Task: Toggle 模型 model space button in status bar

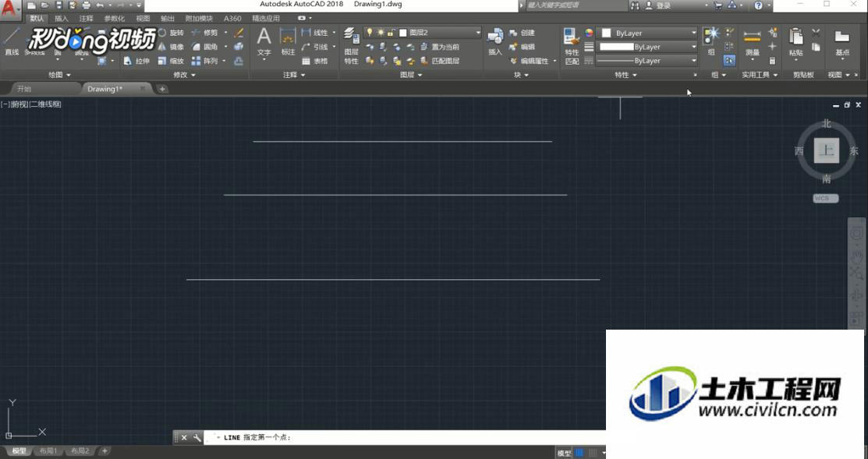Action: (564, 453)
